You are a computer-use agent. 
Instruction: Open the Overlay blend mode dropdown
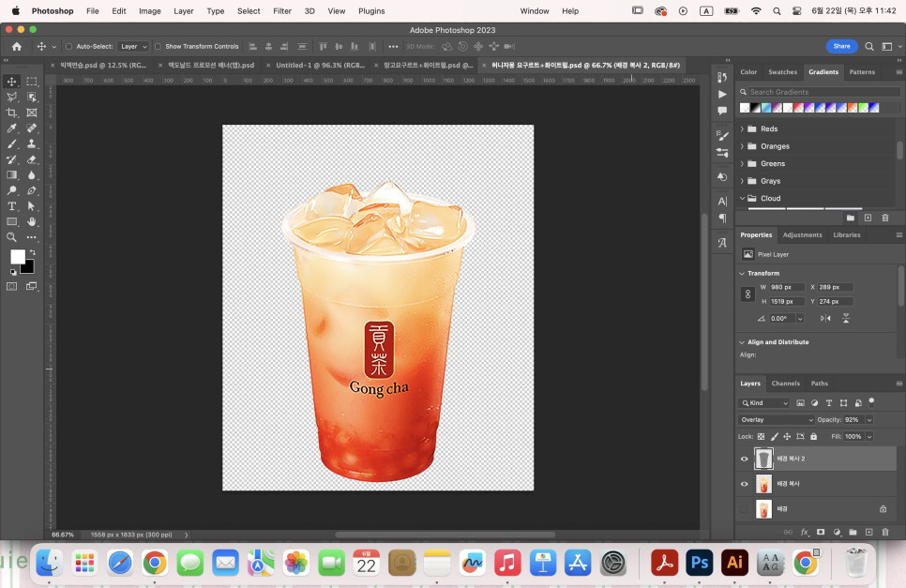[776, 420]
